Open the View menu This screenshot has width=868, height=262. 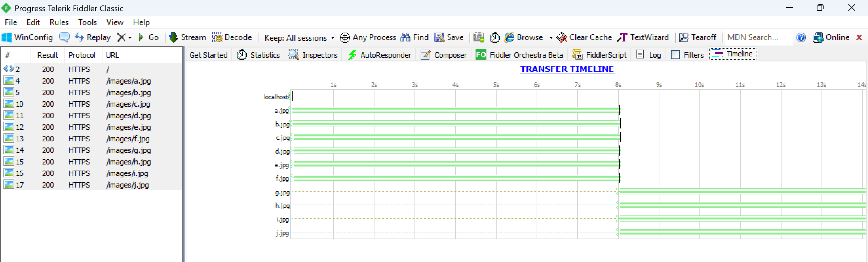coord(115,22)
